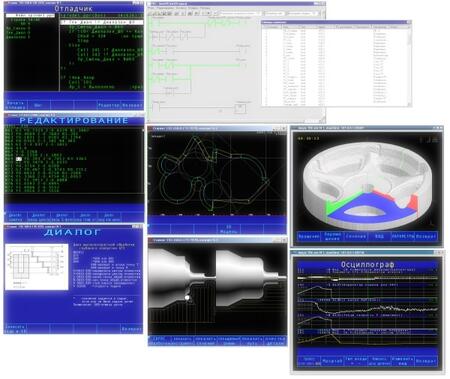
Task: Click the Шаг softkey in the debugger
Action: tap(38, 105)
